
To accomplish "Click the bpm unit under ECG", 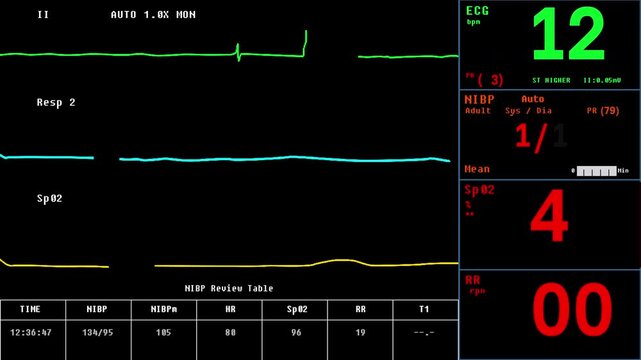I will (473, 22).
